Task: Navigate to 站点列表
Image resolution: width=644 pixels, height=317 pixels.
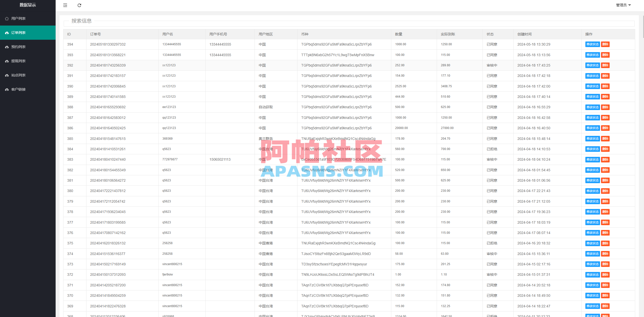Action: (18, 75)
